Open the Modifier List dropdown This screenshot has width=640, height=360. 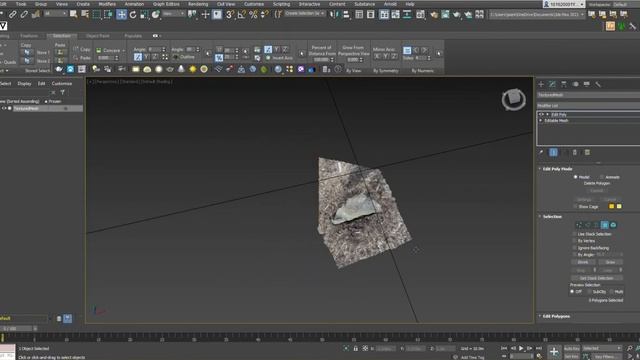click(x=588, y=106)
